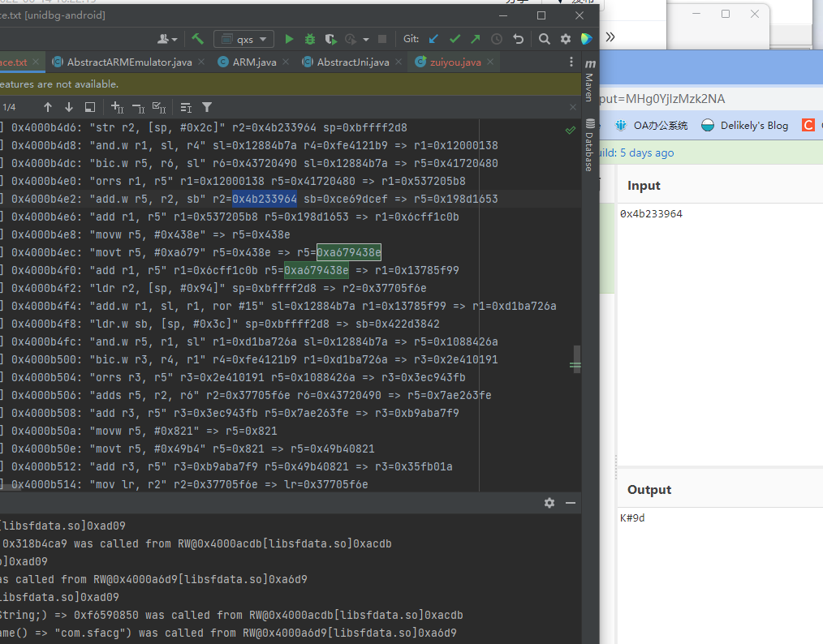
Task: Rollback changes with the undo arrow
Action: [x=518, y=39]
